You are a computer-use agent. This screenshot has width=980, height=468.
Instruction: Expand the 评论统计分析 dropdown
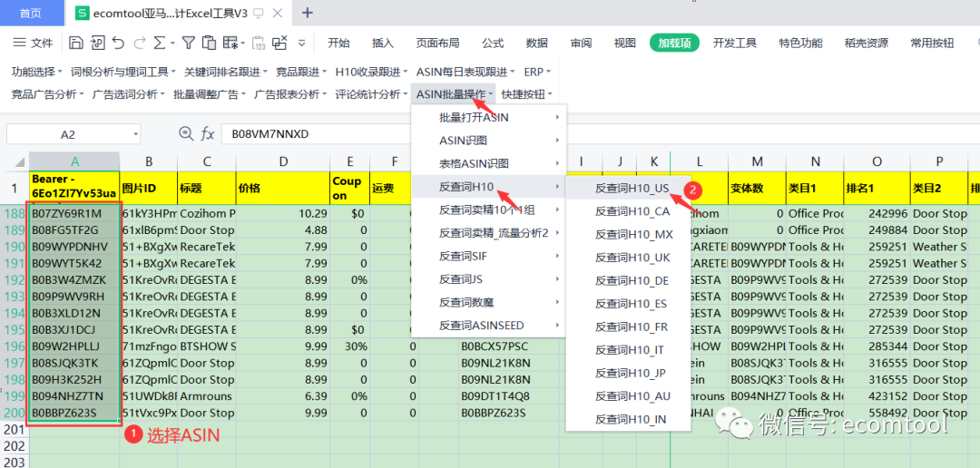[x=371, y=94]
